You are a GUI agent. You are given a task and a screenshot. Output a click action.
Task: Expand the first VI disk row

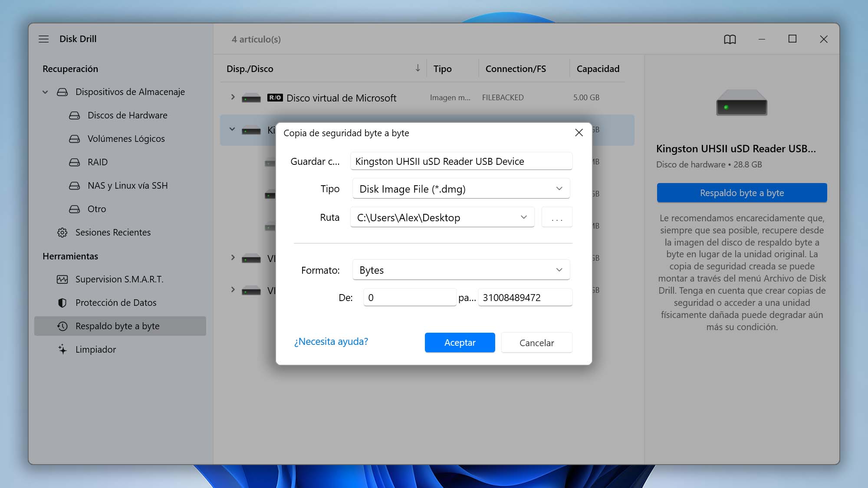pos(233,258)
